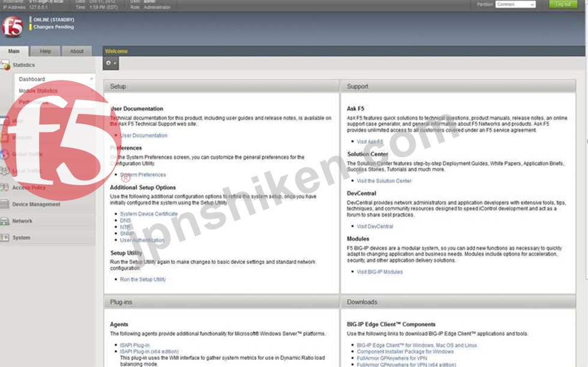Screen dimensions: 588x367
Task: Click the Network sidebar icon
Action: [x=5, y=221]
